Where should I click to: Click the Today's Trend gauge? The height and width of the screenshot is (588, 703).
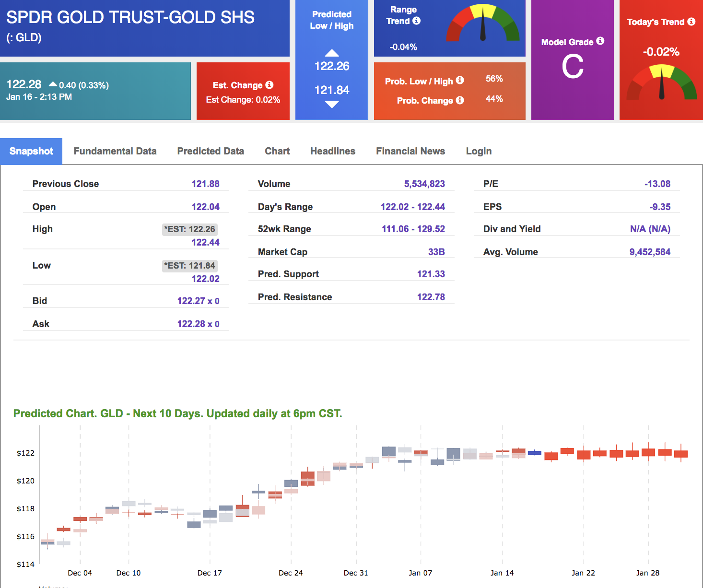(x=662, y=82)
